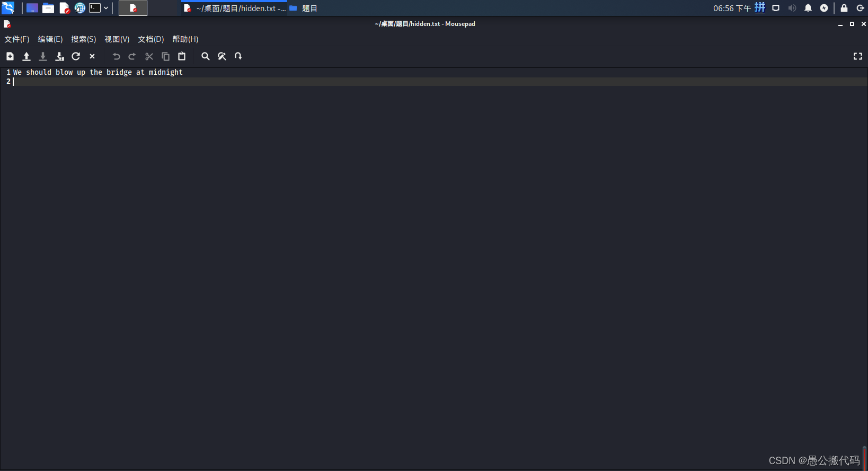Open the 编辑(E) menu
868x471 pixels.
(50, 39)
